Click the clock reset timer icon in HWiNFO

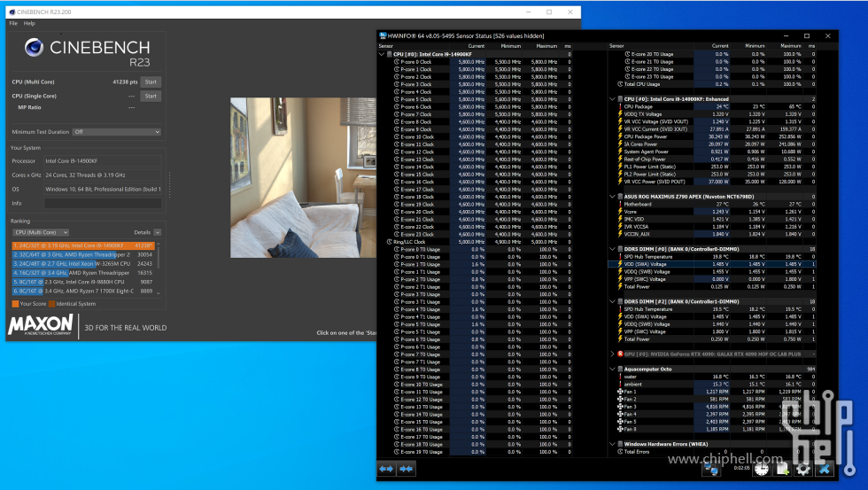[762, 470]
